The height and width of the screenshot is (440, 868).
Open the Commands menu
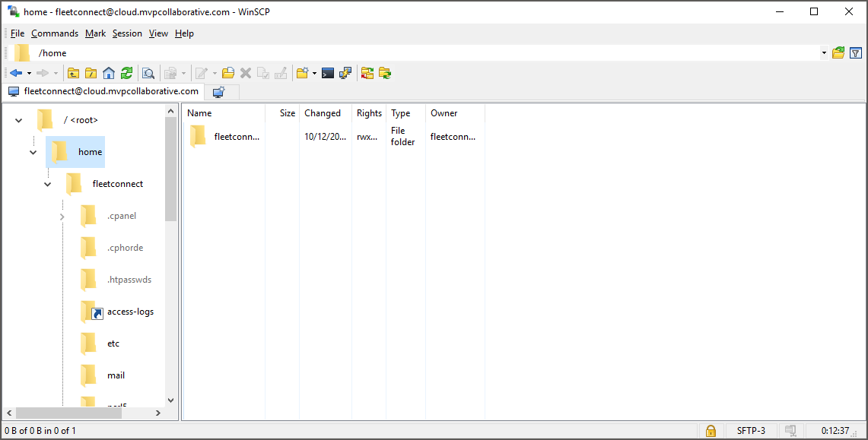[55, 33]
